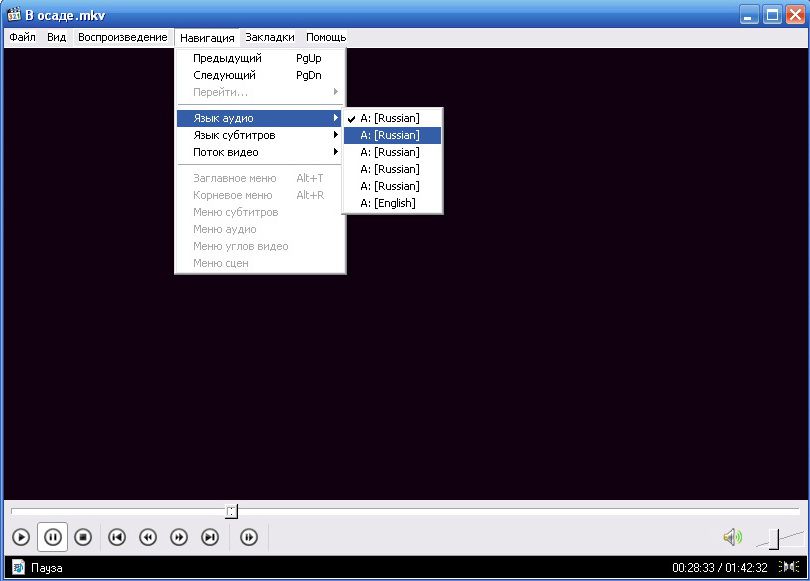Click the disabled Меню субтитров item
This screenshot has width=810, height=581.
(x=260, y=212)
